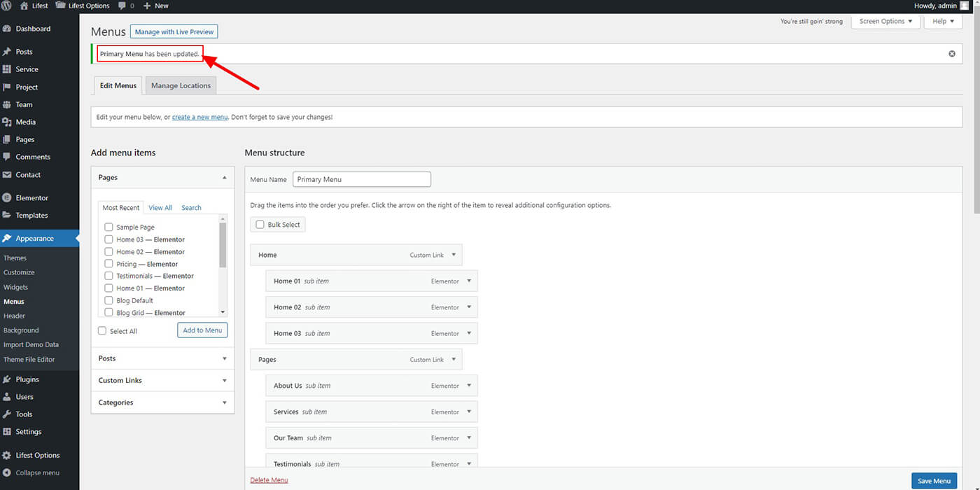Switch to the Manage Locations tab
This screenshot has width=980, height=490.
point(181,86)
